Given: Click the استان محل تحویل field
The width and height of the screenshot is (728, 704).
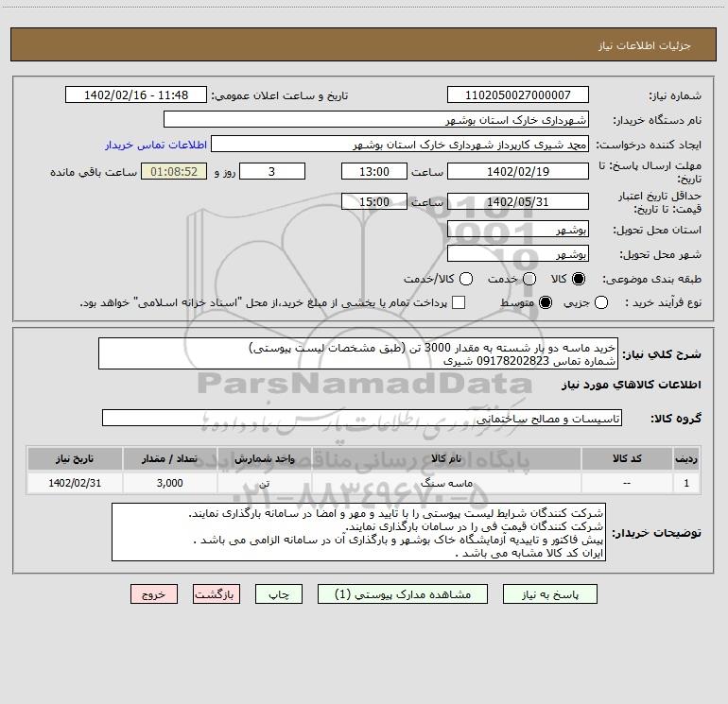Looking at the screenshot, I should point(518,229).
